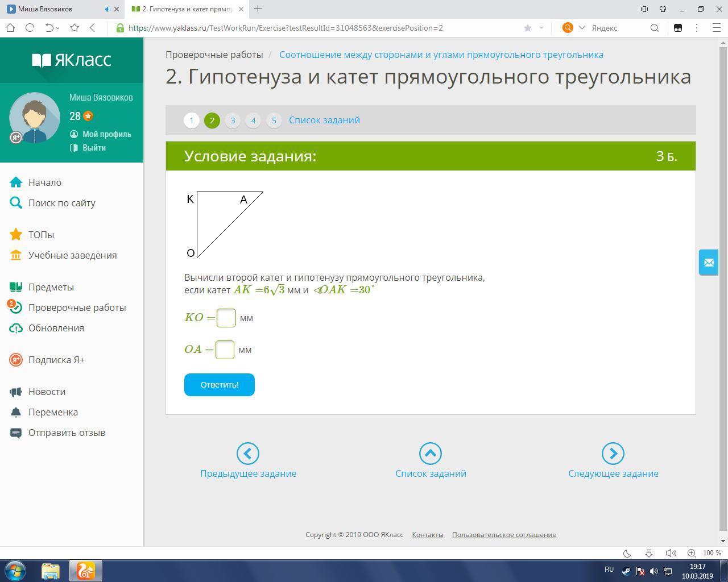Click the Yandex search magnifier icon
Viewport: 728px width, 582px height.
655,28
